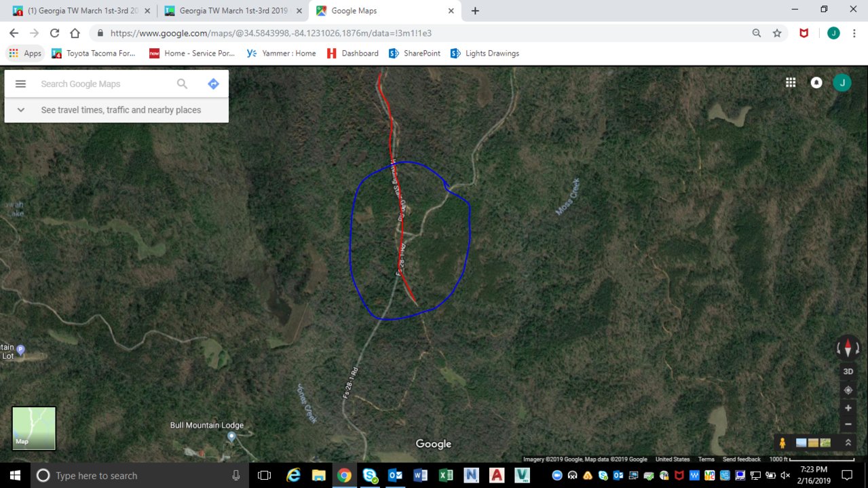868x488 pixels.
Task: Switch to Map view using the layer thumbnail
Action: tap(34, 428)
